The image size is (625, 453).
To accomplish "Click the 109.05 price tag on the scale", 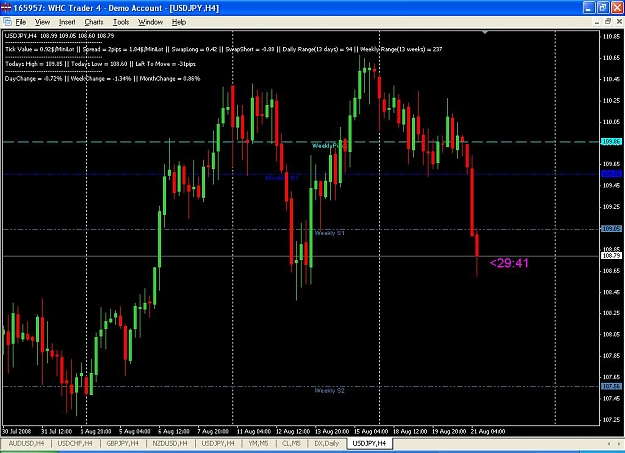I will 611,228.
